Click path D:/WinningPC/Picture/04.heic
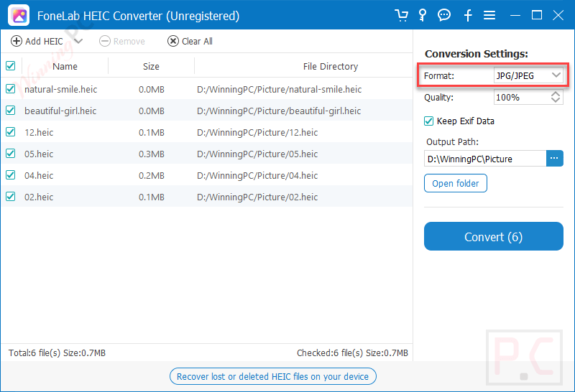 pos(257,175)
